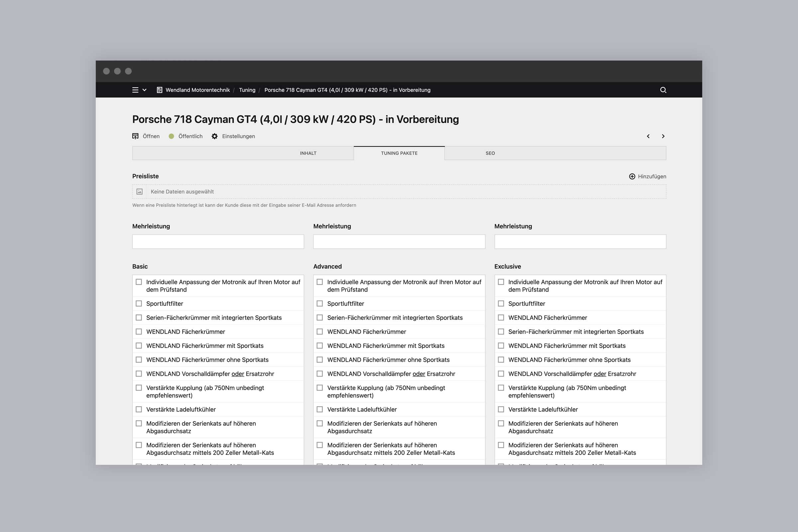Expand the menu chevron beside hamburger icon
The image size is (798, 532).
click(145, 90)
